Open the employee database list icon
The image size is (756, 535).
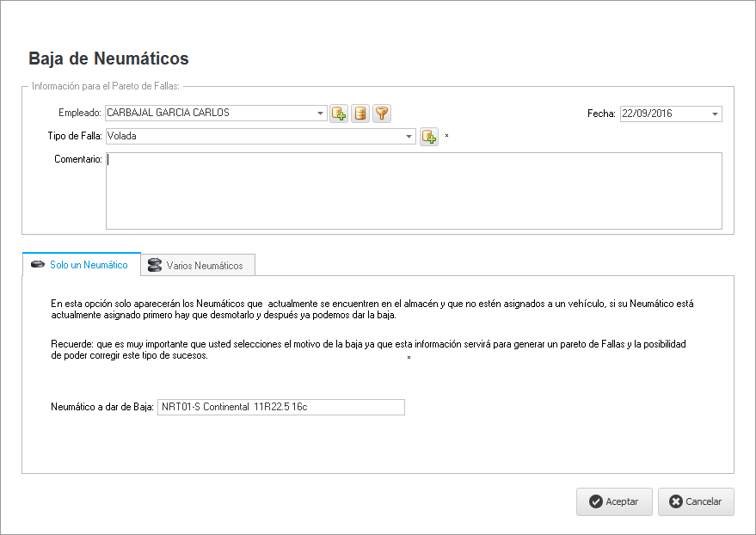(x=360, y=114)
